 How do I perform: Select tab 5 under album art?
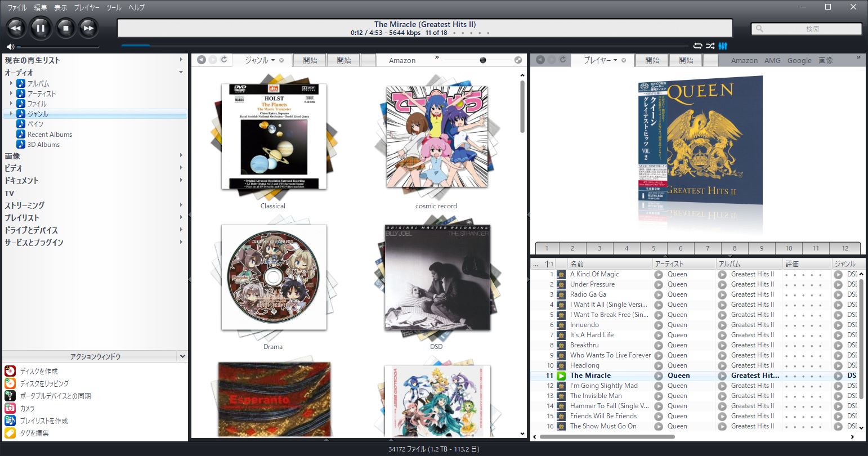tap(653, 248)
